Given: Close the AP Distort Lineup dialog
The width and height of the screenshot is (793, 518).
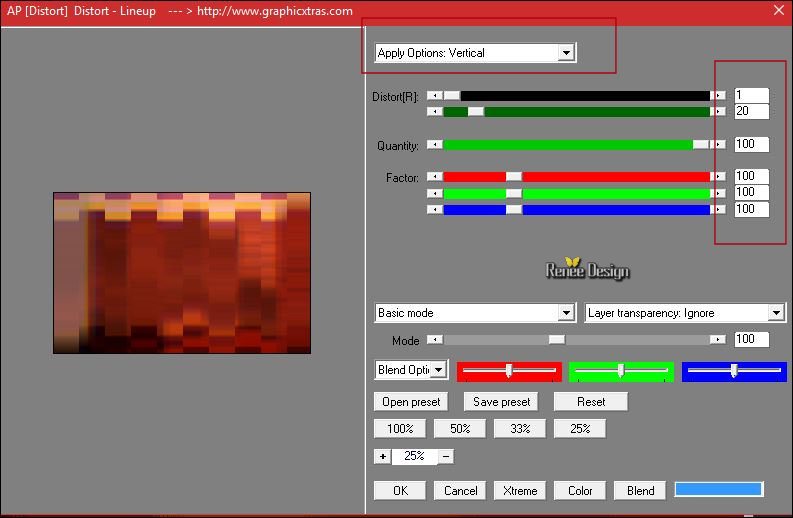Looking at the screenshot, I should pos(779,10).
